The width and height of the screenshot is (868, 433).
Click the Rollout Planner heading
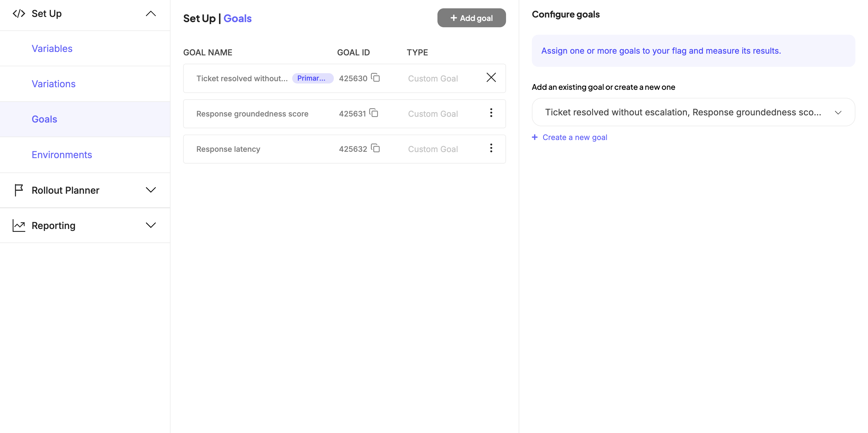(x=66, y=190)
